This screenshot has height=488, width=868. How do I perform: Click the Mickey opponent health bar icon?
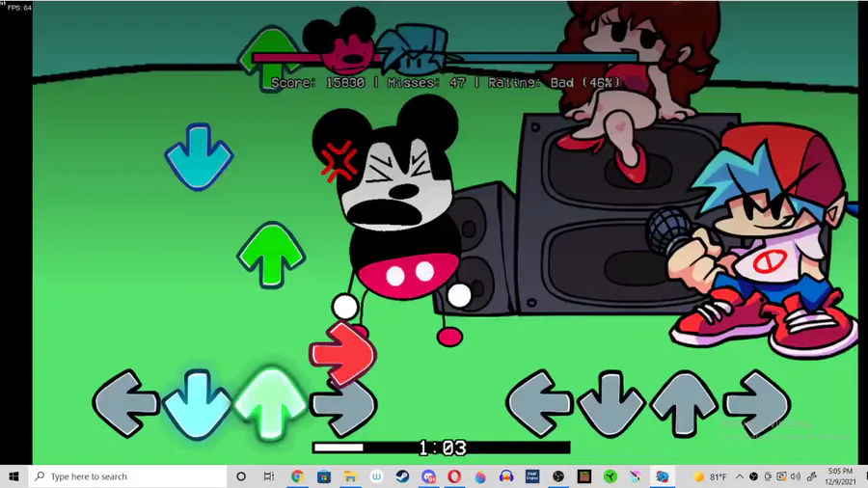tap(339, 41)
